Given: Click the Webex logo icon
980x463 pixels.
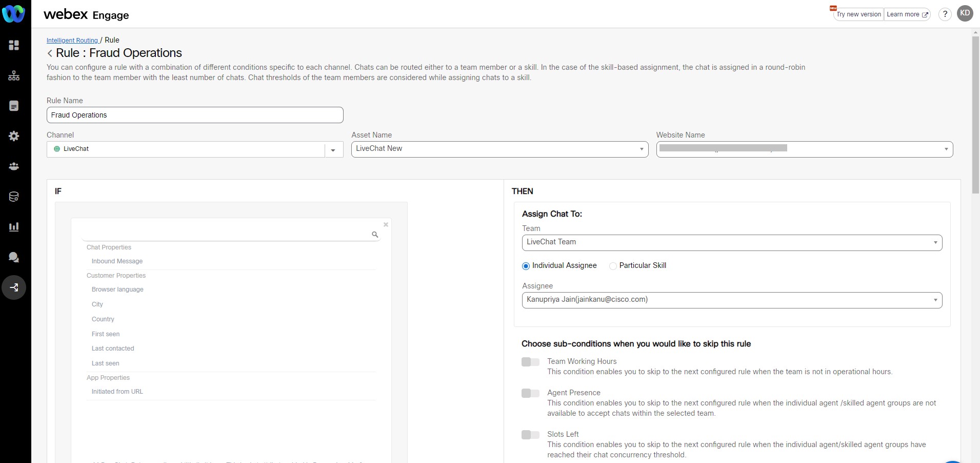Looking at the screenshot, I should [x=14, y=14].
